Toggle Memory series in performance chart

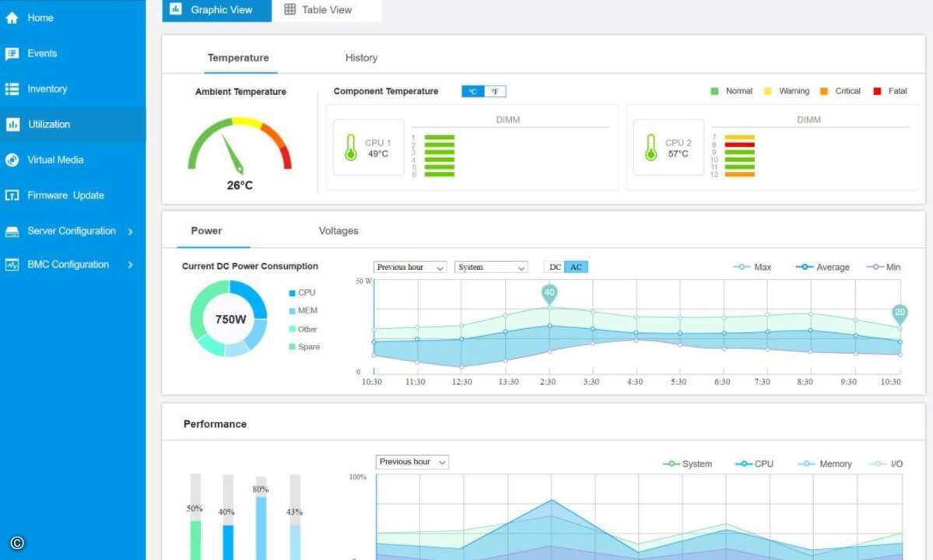tap(825, 464)
